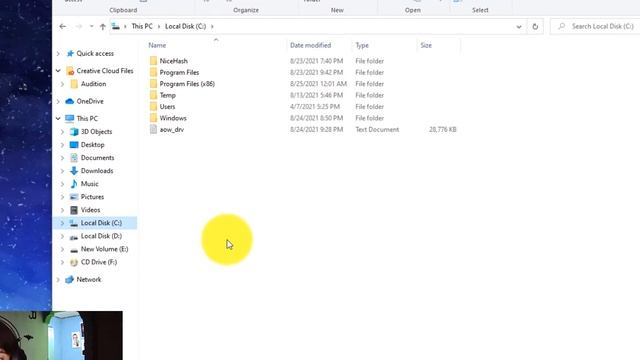Open address bar history dropdown

[519, 27]
